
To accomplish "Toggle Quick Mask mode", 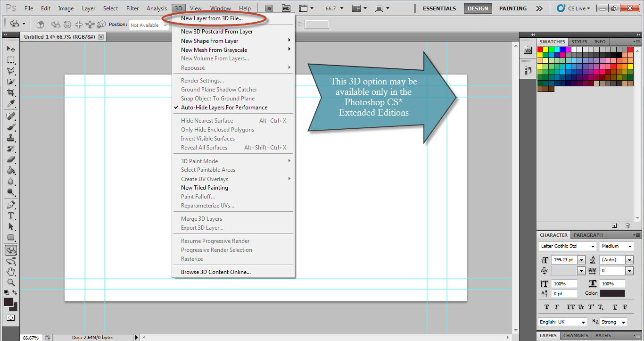I will [x=10, y=318].
